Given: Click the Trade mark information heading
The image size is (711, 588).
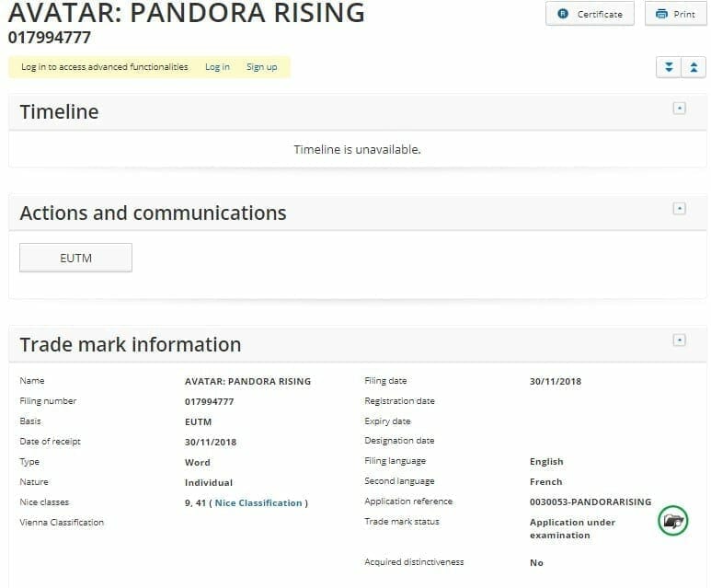Looking at the screenshot, I should point(130,345).
